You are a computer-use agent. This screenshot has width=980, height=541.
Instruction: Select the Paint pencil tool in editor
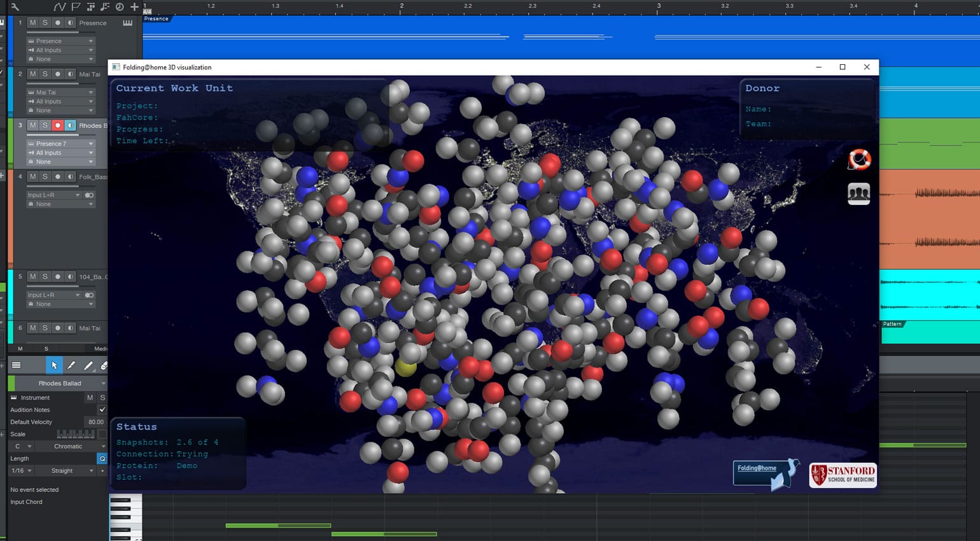pos(88,365)
